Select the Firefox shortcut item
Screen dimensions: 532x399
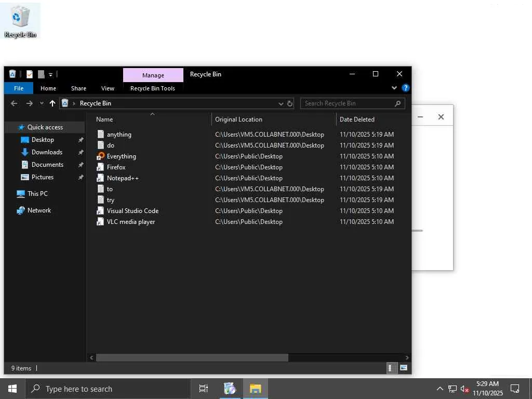coord(116,167)
